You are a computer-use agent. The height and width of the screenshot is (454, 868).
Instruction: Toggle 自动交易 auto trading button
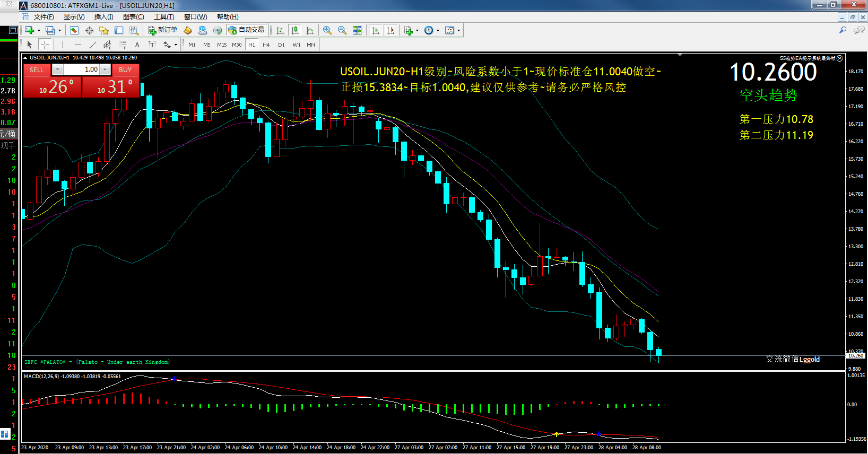point(246,30)
